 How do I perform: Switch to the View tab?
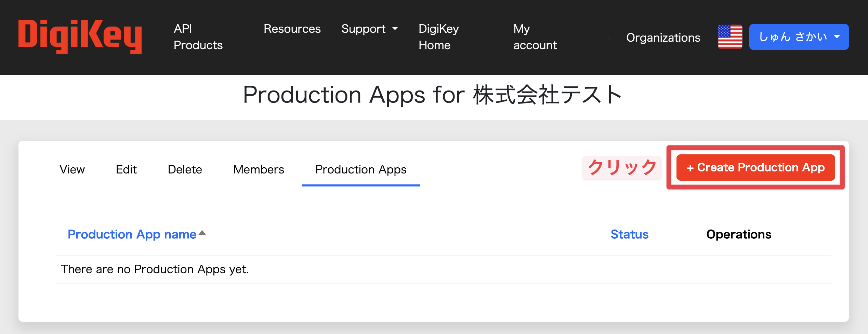pos(72,169)
